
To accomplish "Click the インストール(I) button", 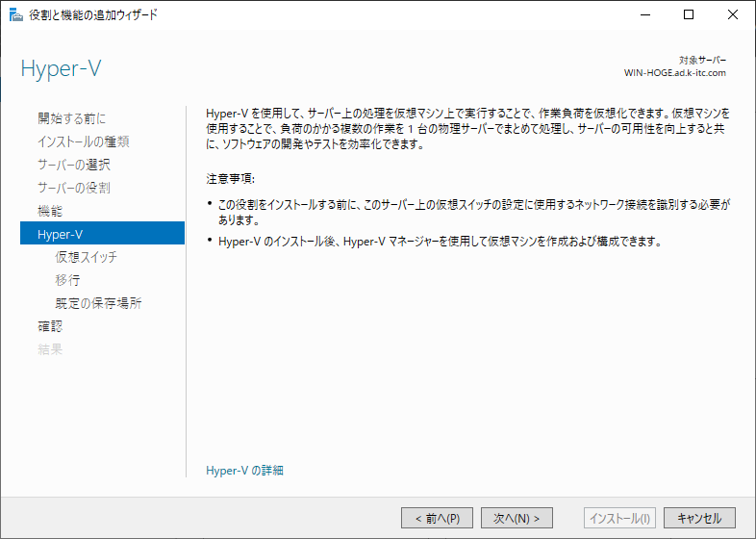I will (x=620, y=518).
